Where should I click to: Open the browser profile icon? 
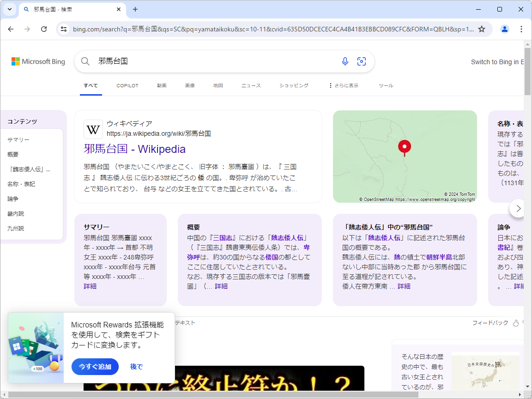tap(505, 29)
